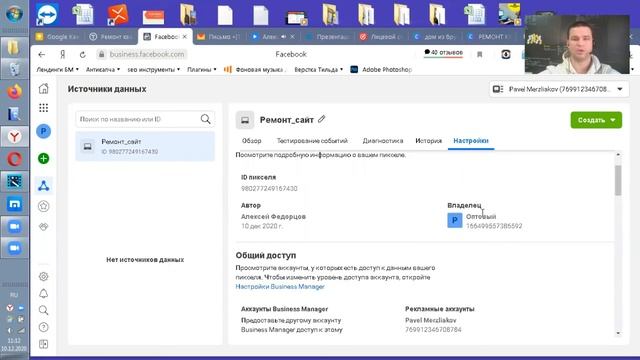Open the partner integrations handshake icon
The width and height of the screenshot is (640, 360).
(x=43, y=227)
